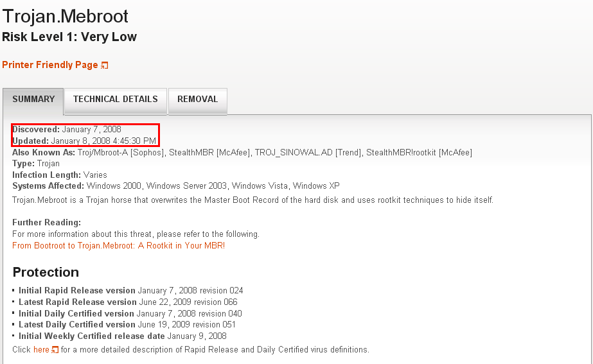Click the Discovered date line
Image resolution: width=593 pixels, height=364 pixels.
[x=67, y=130]
